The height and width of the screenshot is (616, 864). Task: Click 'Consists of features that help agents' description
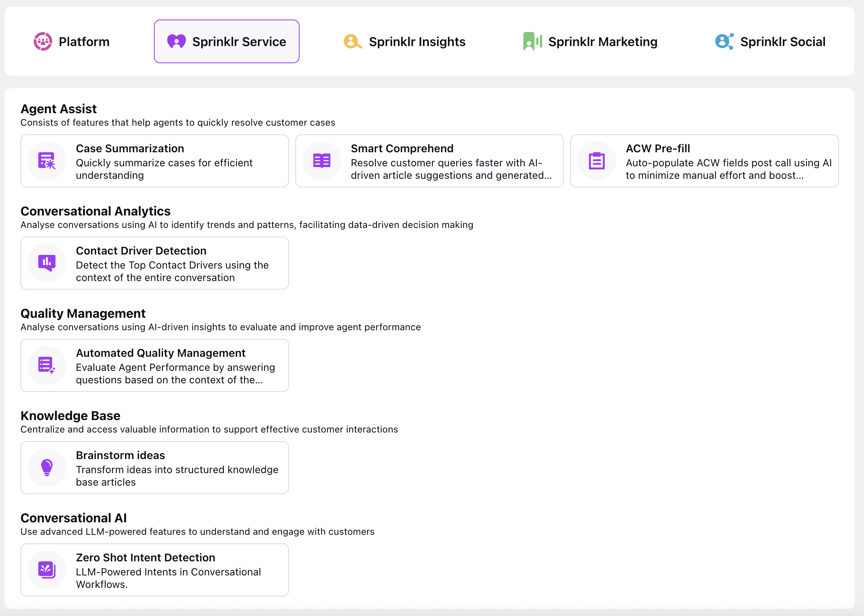point(178,123)
